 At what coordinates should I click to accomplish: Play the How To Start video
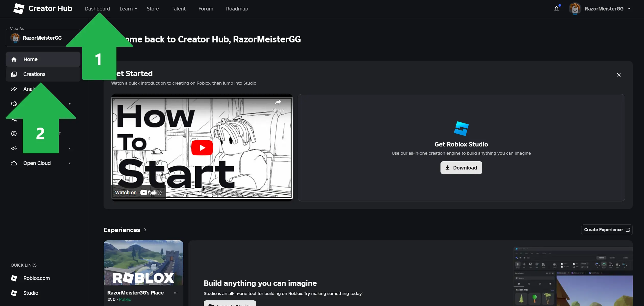click(x=202, y=148)
